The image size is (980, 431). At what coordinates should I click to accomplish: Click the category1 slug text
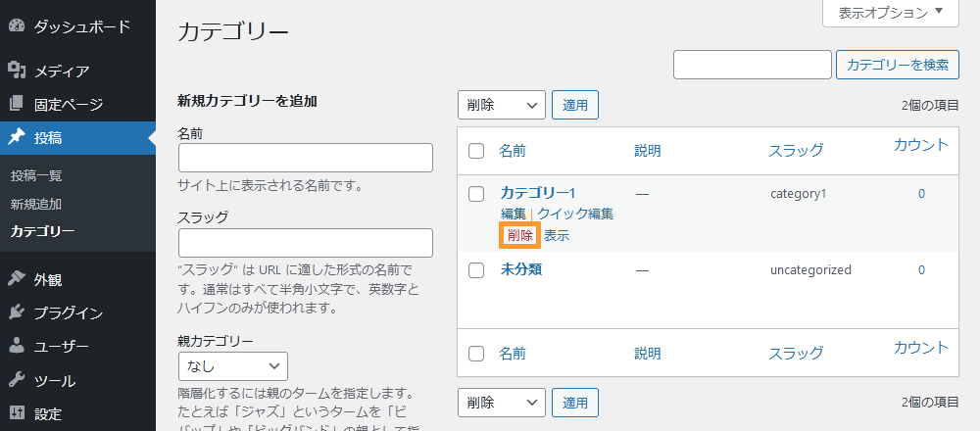click(798, 194)
